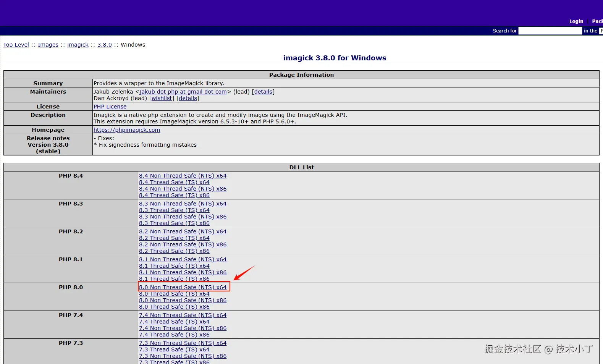
Task: Click the 'imagick 3.8.0 for Windows' heading
Action: pyautogui.click(x=335, y=58)
